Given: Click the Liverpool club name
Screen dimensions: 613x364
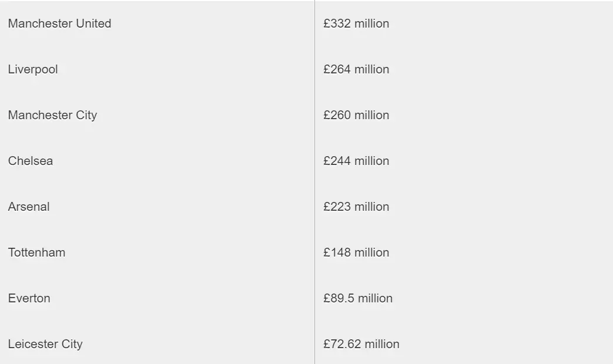Looking at the screenshot, I should pos(33,69).
